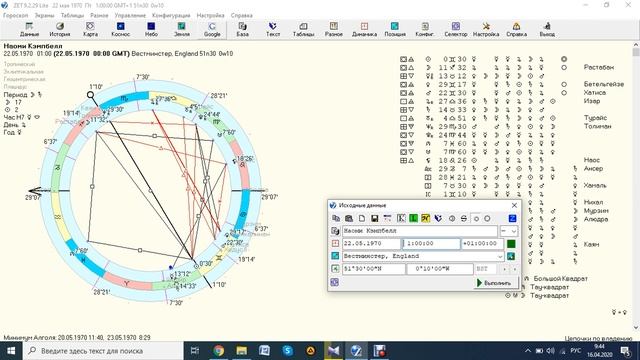The height and width of the screenshot is (360, 640).
Task: Open the Данные toolbar button
Action: coord(29,30)
